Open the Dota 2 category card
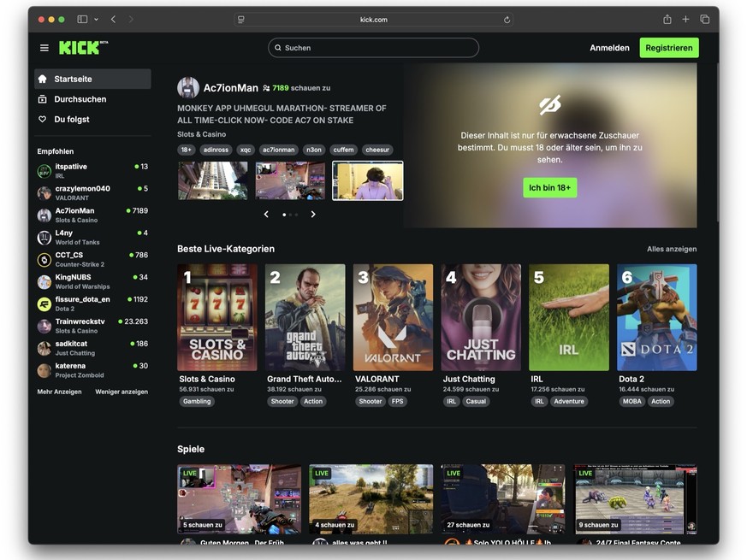 (657, 318)
